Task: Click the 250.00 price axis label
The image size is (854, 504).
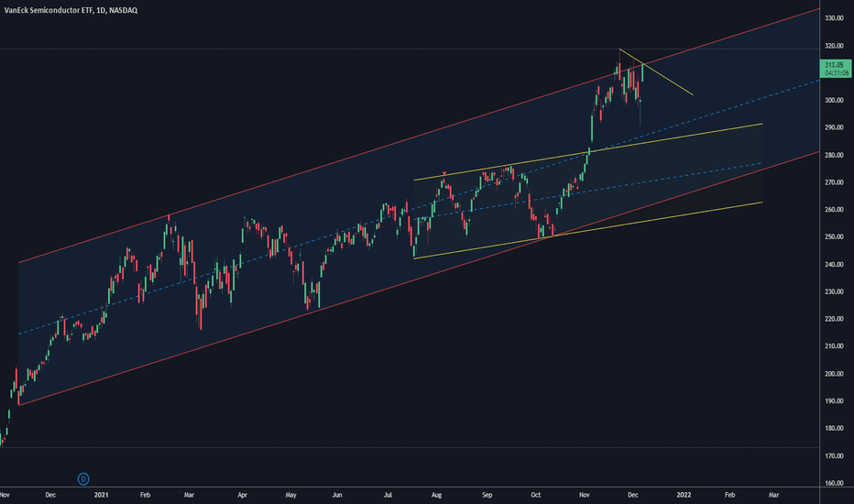Action: (834, 237)
